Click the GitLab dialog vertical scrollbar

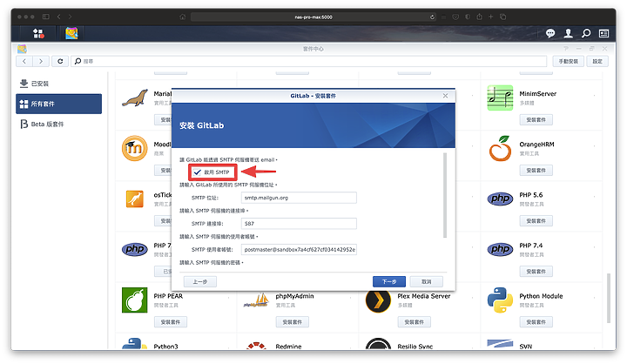(445, 195)
